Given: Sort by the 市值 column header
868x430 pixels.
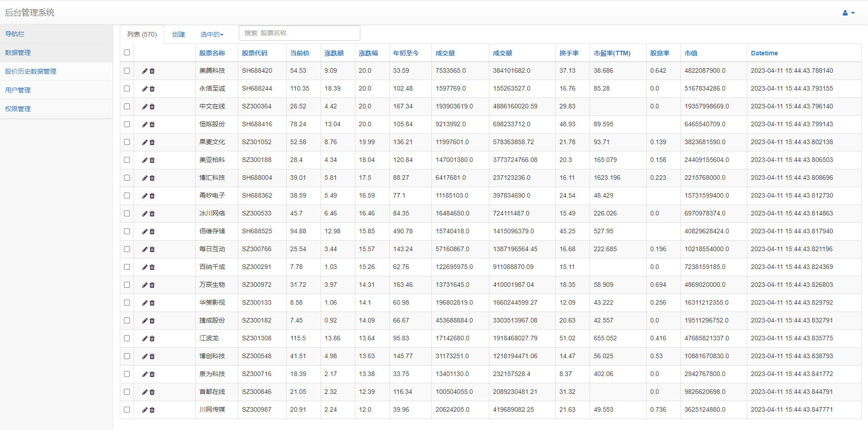Looking at the screenshot, I should pos(691,53).
